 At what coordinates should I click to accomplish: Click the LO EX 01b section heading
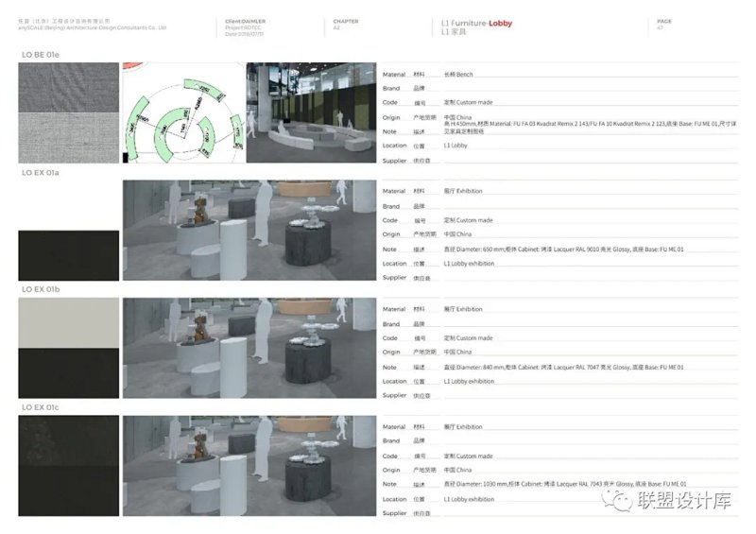point(43,290)
